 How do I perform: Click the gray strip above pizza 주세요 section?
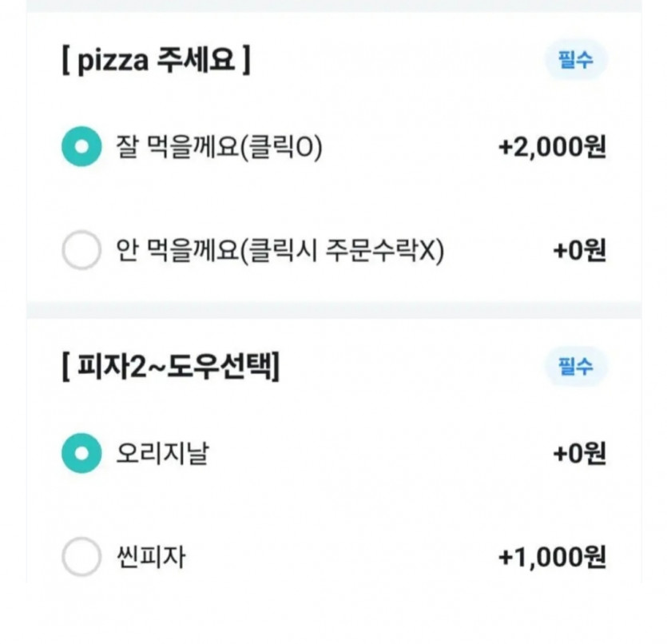tap(334, 6)
